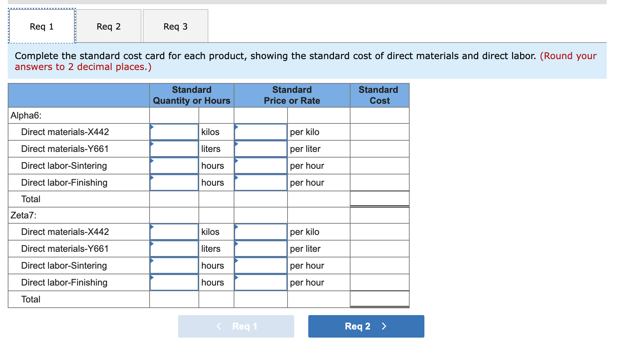Click Zeta7 Finishing standard hours field
The width and height of the screenshot is (644, 358).
click(174, 282)
